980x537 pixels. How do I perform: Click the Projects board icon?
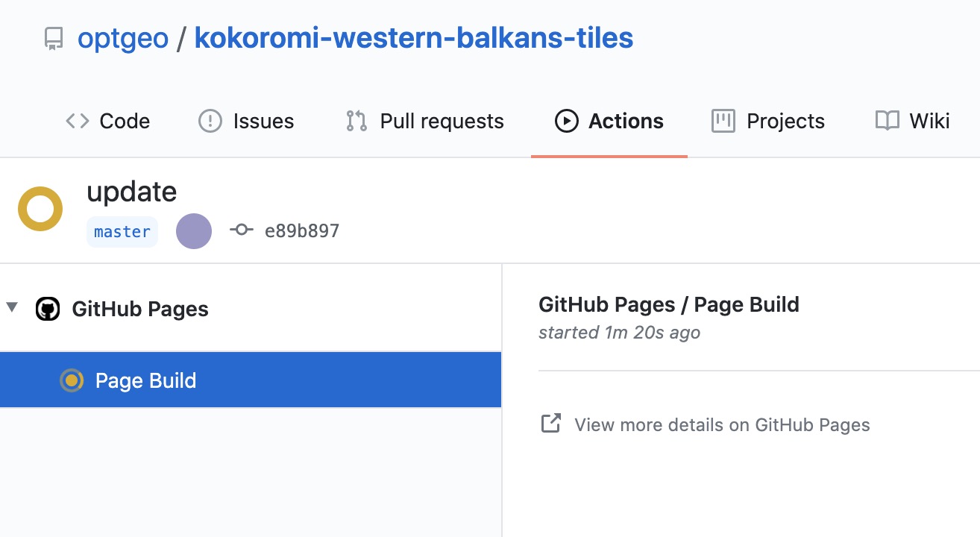tap(722, 121)
